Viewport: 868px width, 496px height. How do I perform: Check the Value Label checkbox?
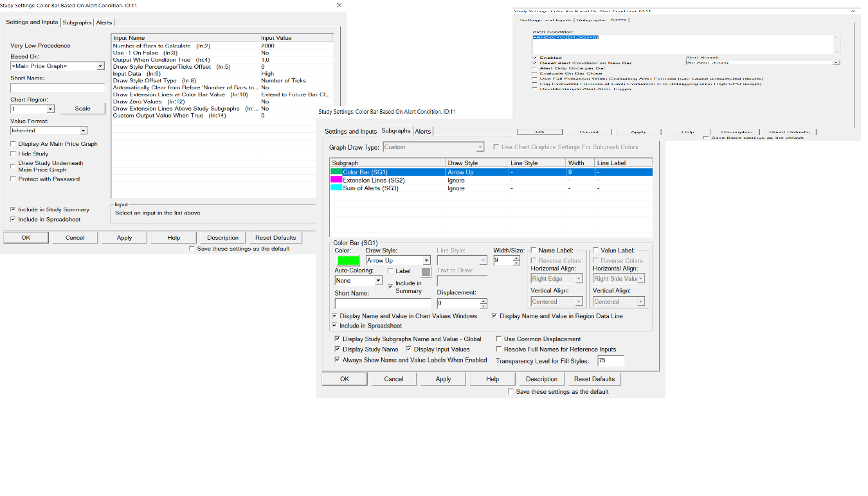(x=595, y=251)
